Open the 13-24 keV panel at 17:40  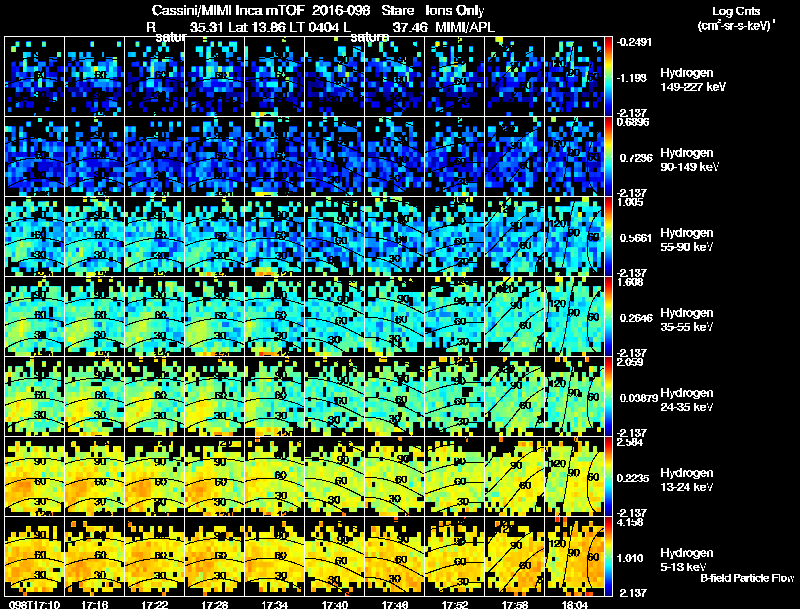(x=335, y=477)
